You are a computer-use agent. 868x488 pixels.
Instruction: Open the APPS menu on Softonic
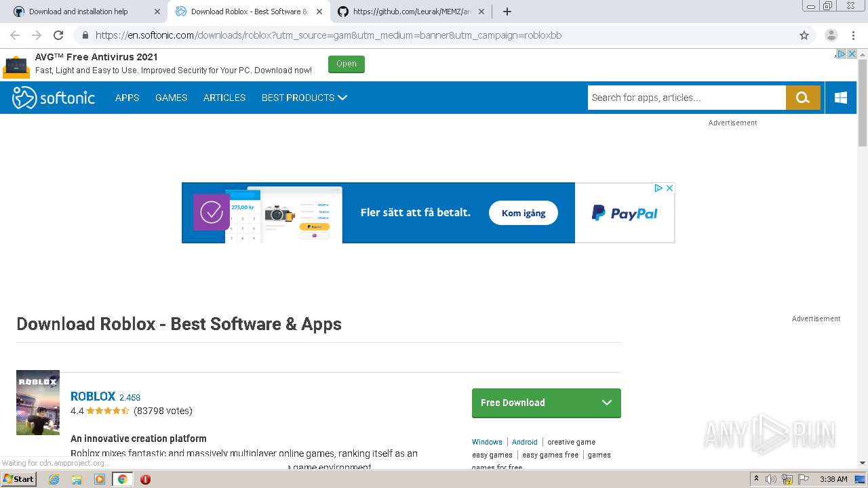click(x=127, y=98)
